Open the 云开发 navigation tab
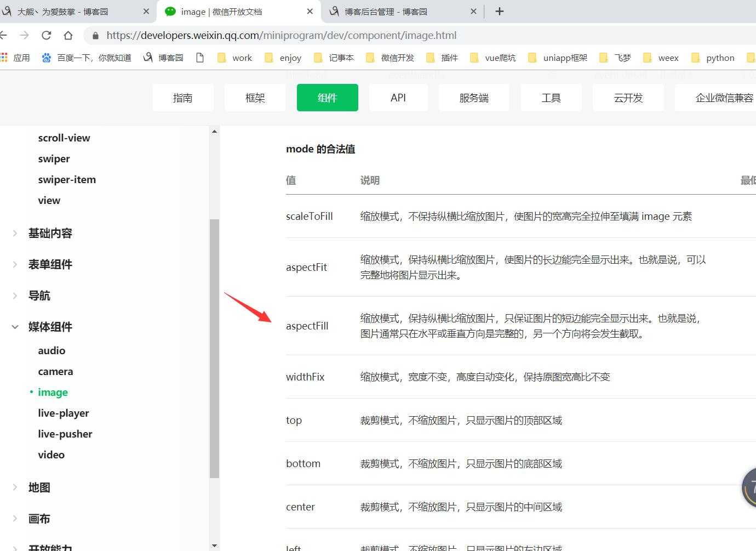The height and width of the screenshot is (551, 756). 628,98
